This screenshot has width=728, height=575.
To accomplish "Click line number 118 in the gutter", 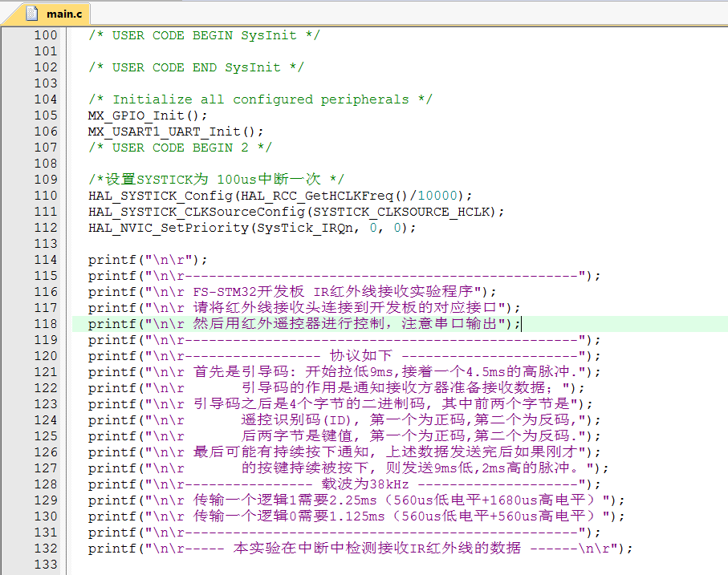I will click(x=46, y=324).
